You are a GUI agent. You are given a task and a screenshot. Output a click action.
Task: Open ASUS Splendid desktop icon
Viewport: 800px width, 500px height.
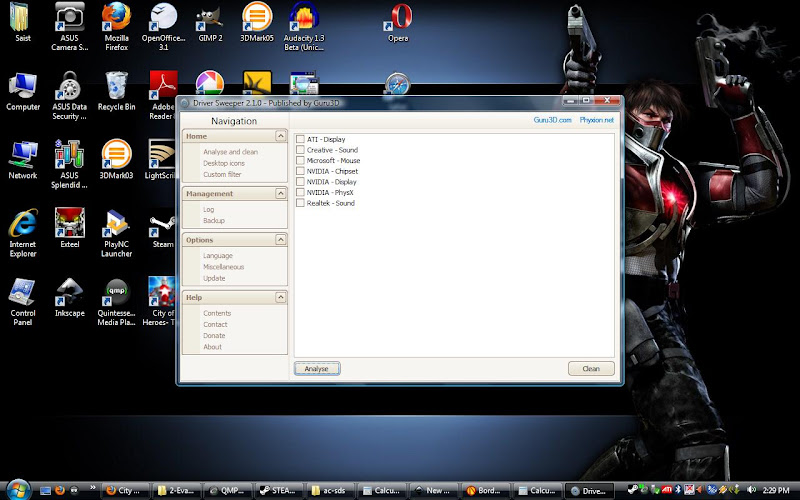[69, 164]
